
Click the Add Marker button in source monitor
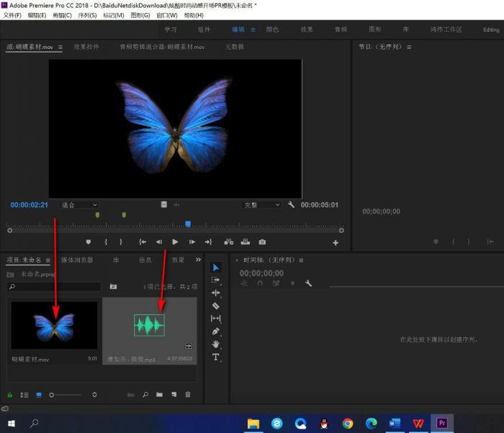pyautogui.click(x=88, y=242)
